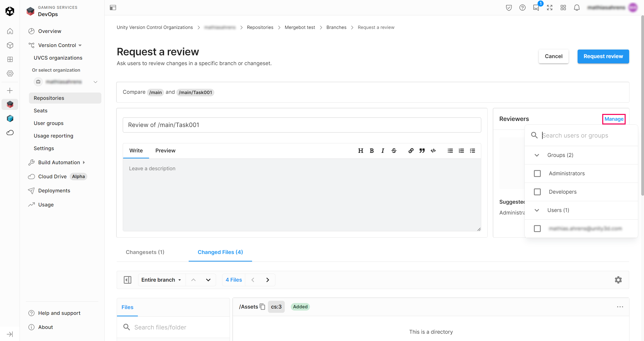
Task: Copy the /Assets path with copy icon
Action: [x=262, y=307]
